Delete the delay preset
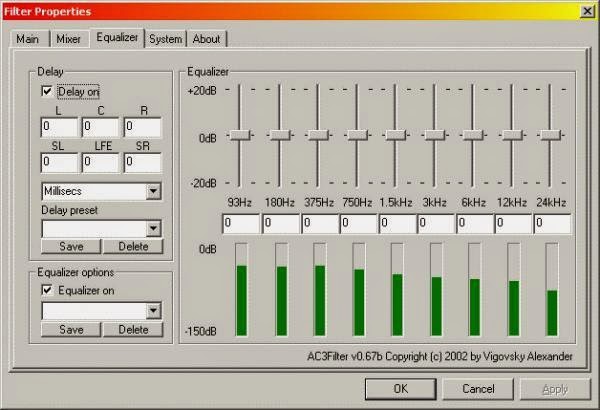Viewport: 600px width, 410px height. coord(133,247)
